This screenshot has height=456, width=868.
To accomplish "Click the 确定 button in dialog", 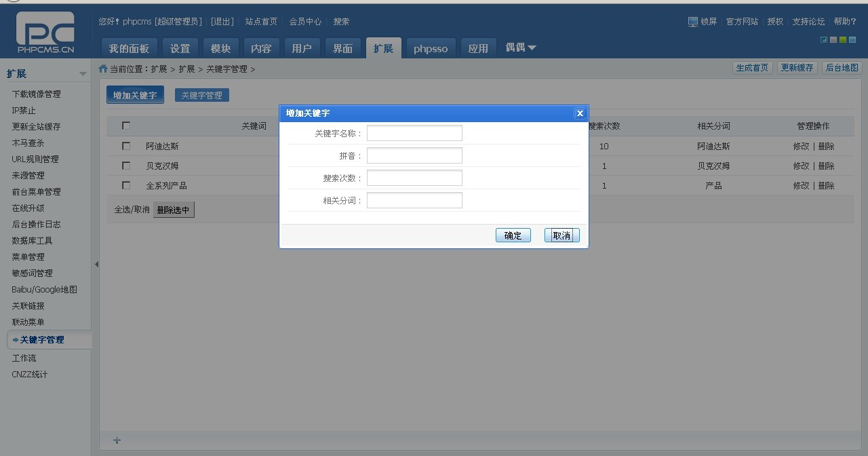I will tap(513, 235).
